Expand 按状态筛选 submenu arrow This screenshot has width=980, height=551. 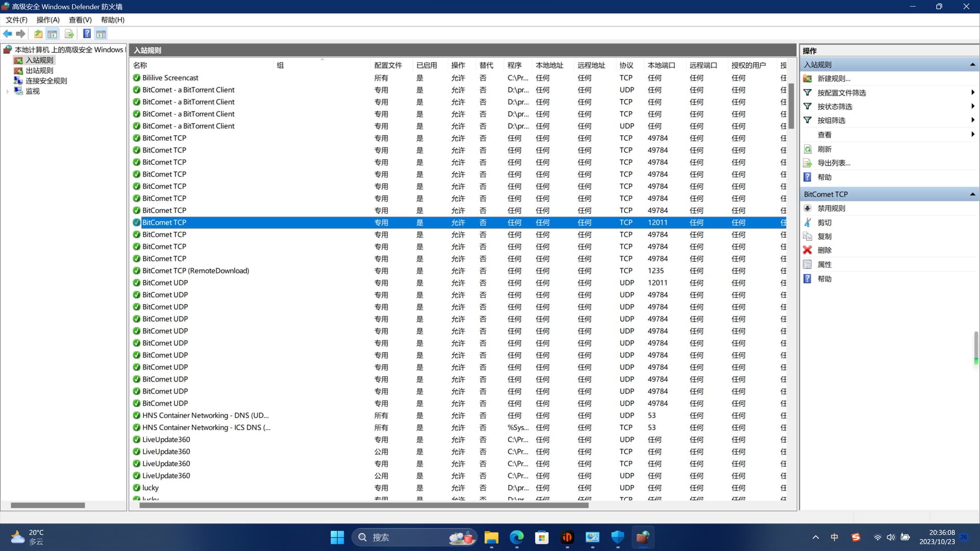[973, 106]
